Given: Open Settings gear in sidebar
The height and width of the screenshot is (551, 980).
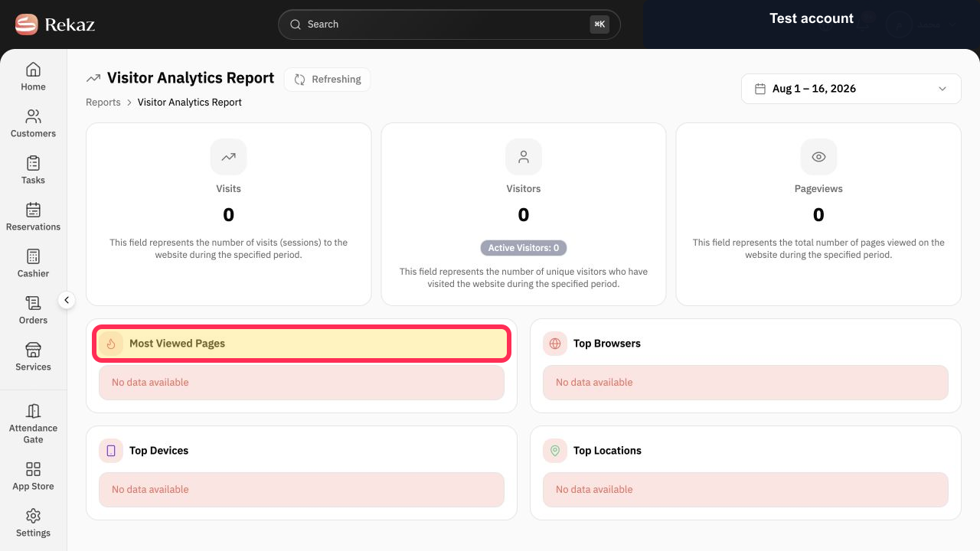Looking at the screenshot, I should click(x=33, y=516).
